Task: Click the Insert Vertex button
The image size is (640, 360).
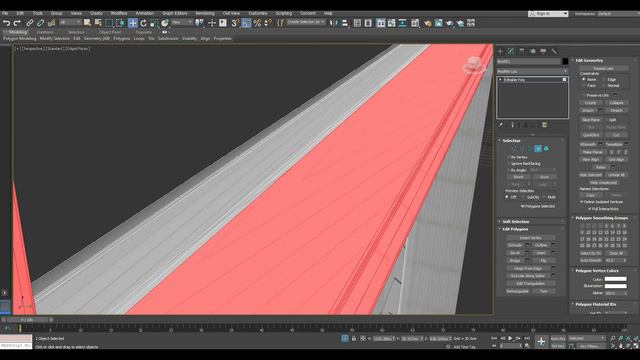Action: (531, 238)
